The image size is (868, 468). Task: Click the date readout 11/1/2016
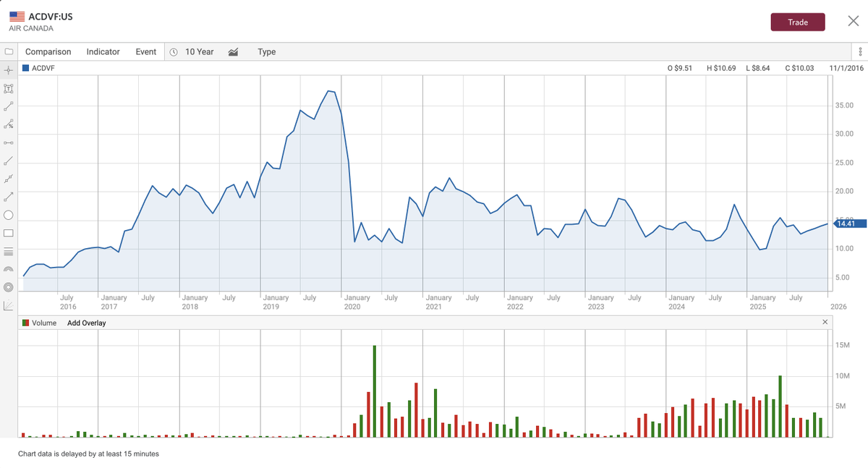click(846, 68)
